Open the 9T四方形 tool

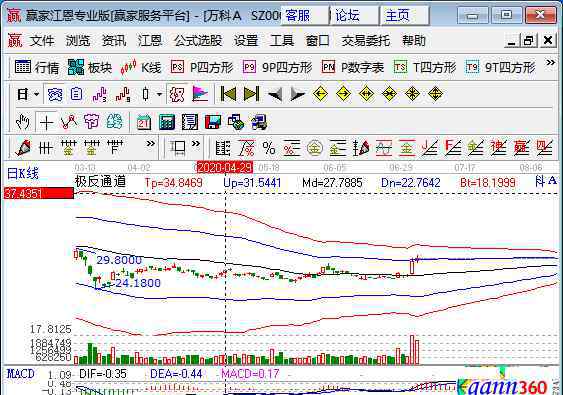pyautogui.click(x=500, y=68)
